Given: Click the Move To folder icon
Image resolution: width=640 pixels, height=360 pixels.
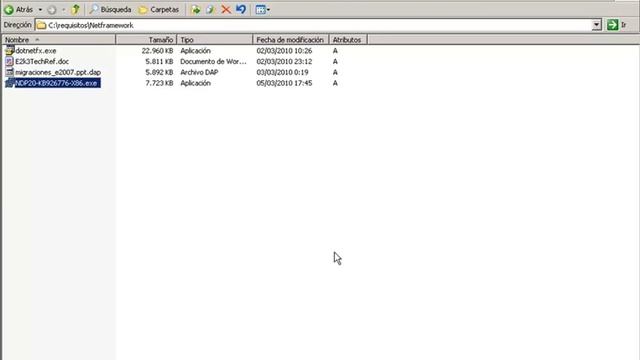Looking at the screenshot, I should point(196,9).
